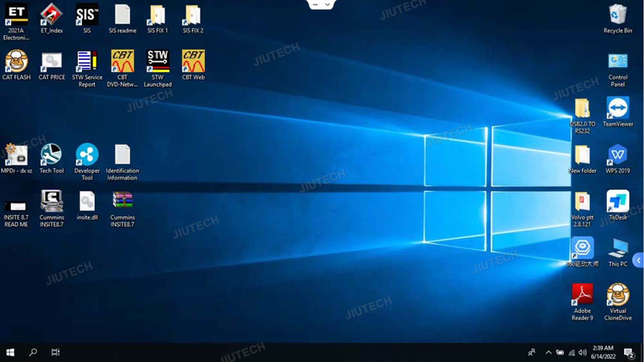The image size is (644, 362).
Task: Open taskbar search magnifier
Action: tap(33, 353)
